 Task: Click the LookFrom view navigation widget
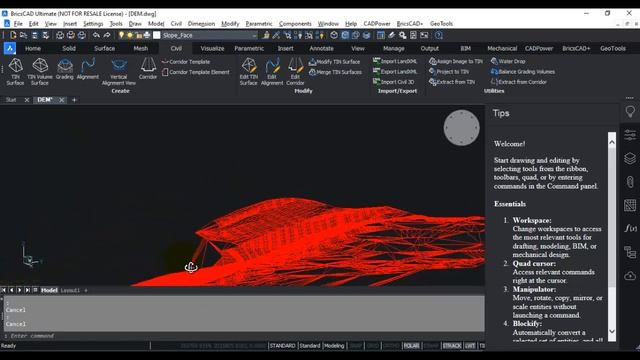(462, 127)
